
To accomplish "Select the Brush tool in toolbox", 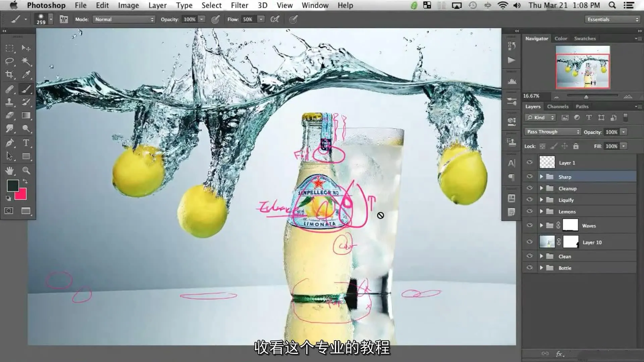I will pyautogui.click(x=26, y=89).
